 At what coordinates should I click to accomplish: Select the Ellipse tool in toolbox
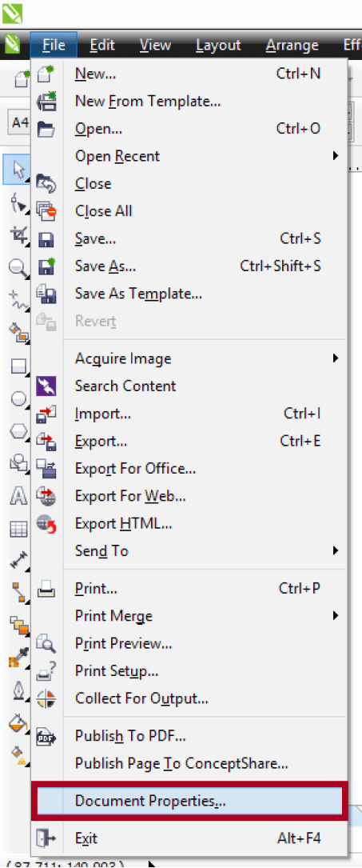(18, 400)
